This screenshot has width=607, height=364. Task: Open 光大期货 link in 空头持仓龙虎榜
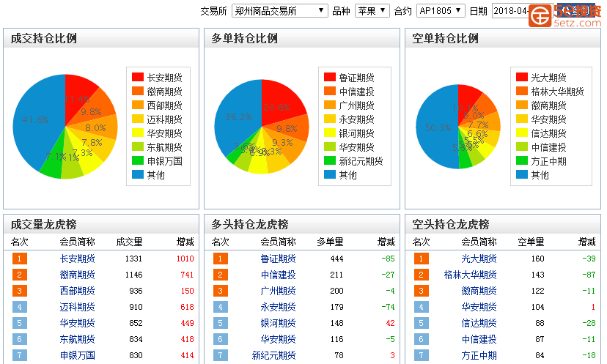(x=479, y=259)
